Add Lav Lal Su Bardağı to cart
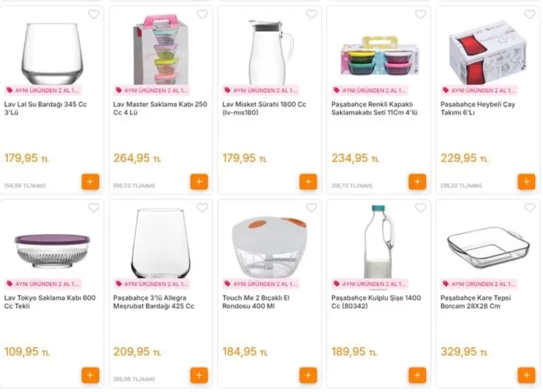 coord(90,182)
